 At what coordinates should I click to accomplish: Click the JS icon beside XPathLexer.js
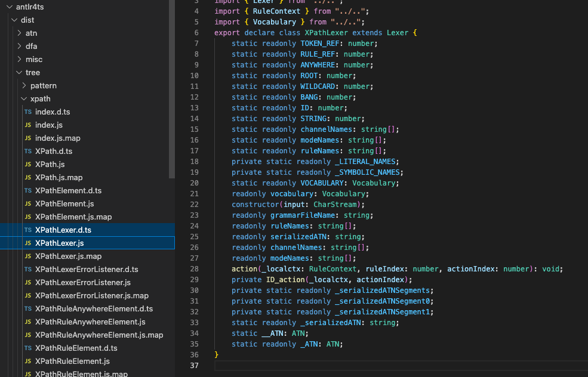coord(27,243)
